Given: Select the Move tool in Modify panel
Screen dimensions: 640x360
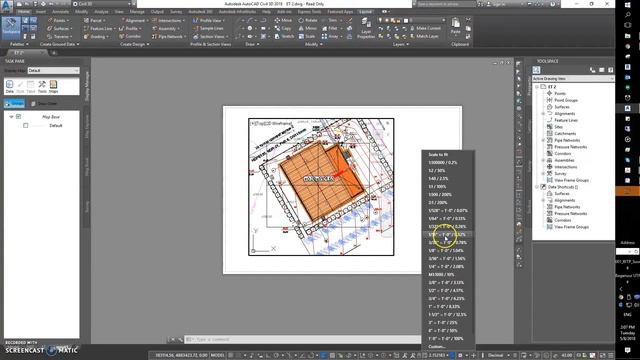Looking at the screenshot, I should 283,20.
